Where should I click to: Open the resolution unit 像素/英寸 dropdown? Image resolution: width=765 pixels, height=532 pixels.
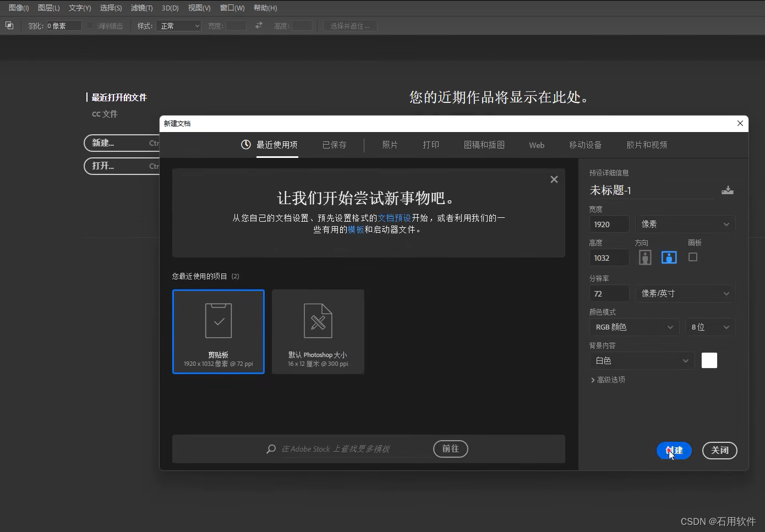click(x=685, y=294)
